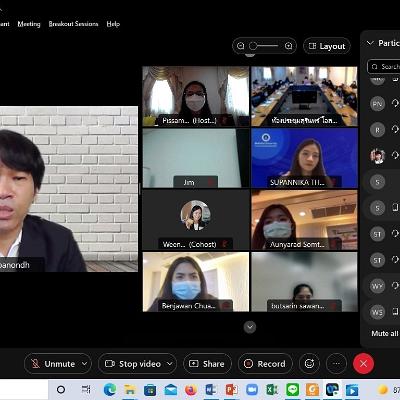Viewport: 400px width, 400px height.
Task: Start recording the meeting
Action: pyautogui.click(x=265, y=364)
